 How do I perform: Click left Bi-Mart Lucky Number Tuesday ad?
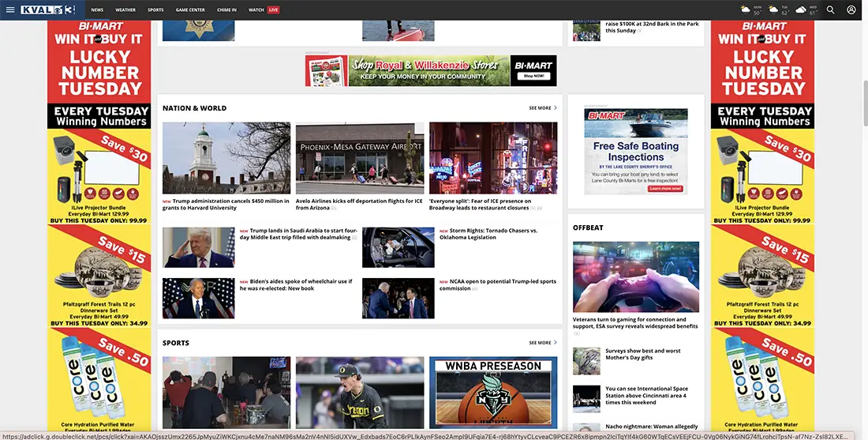(99, 228)
